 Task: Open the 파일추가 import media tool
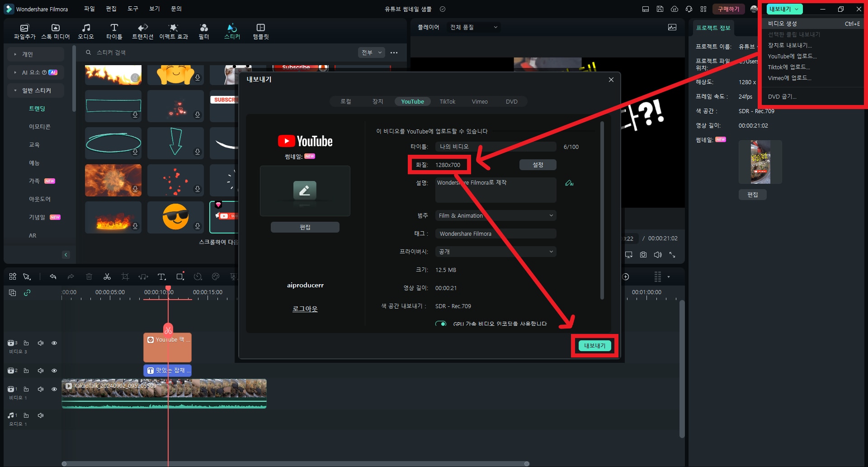(24, 31)
